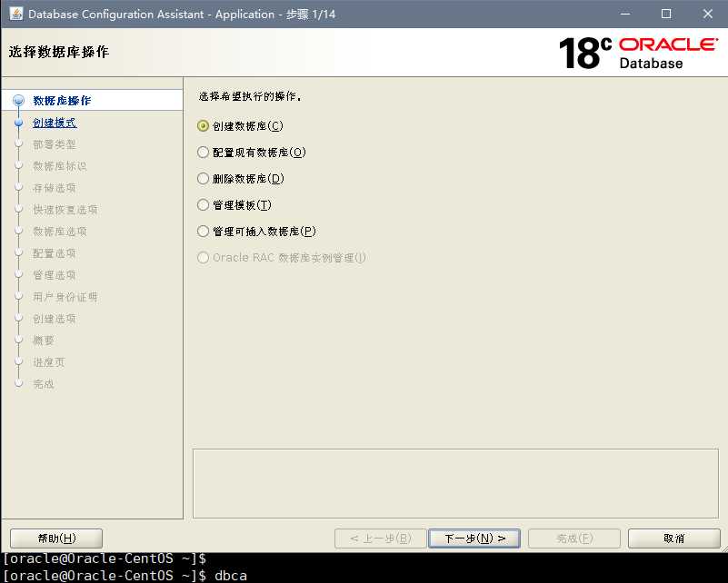Image resolution: width=728 pixels, height=583 pixels.
Task: Open help with the 帮助(H) button
Action: coord(56,539)
